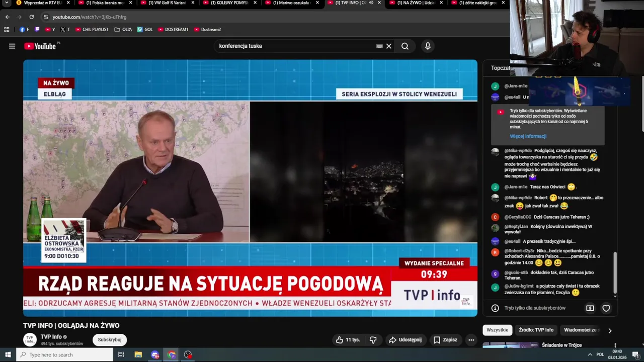Screen dimensions: 644x362
Task: Open CHIL PLAYLIST bookmark
Action: [92, 30]
